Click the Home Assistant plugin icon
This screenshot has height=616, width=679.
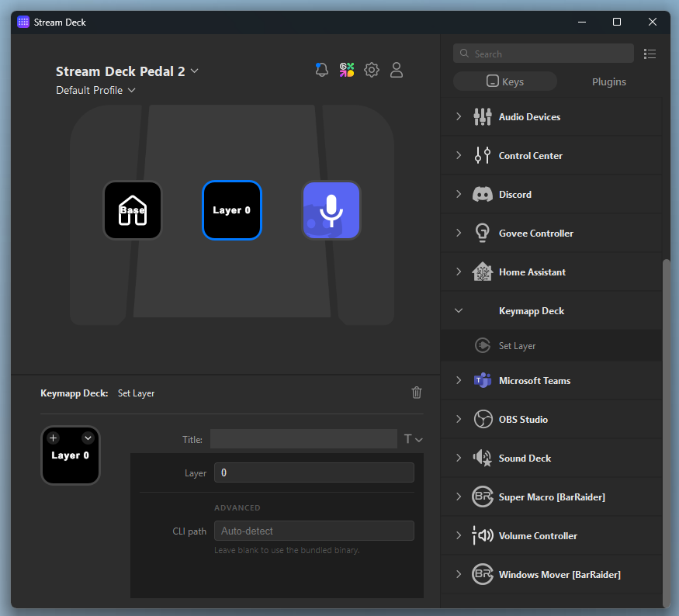[482, 272]
